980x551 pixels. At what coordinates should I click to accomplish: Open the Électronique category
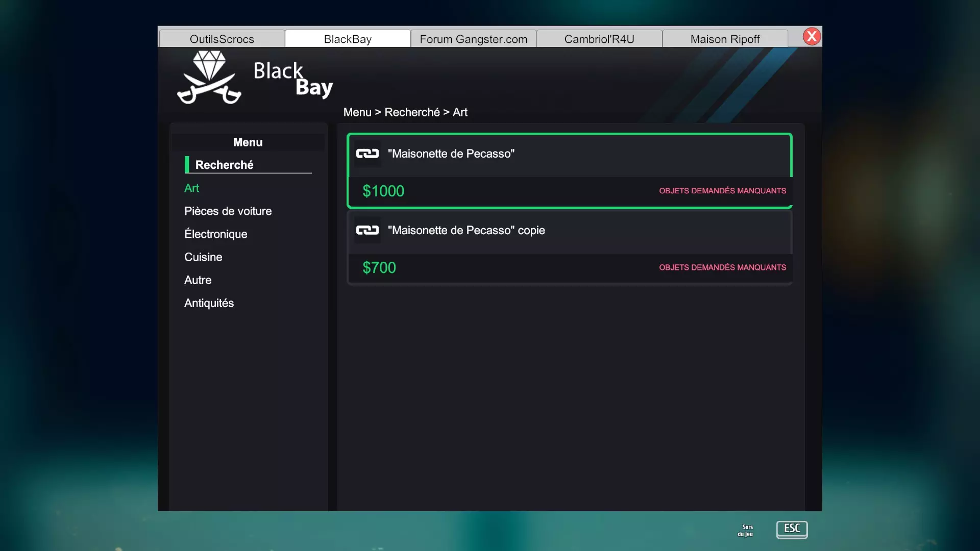(215, 234)
